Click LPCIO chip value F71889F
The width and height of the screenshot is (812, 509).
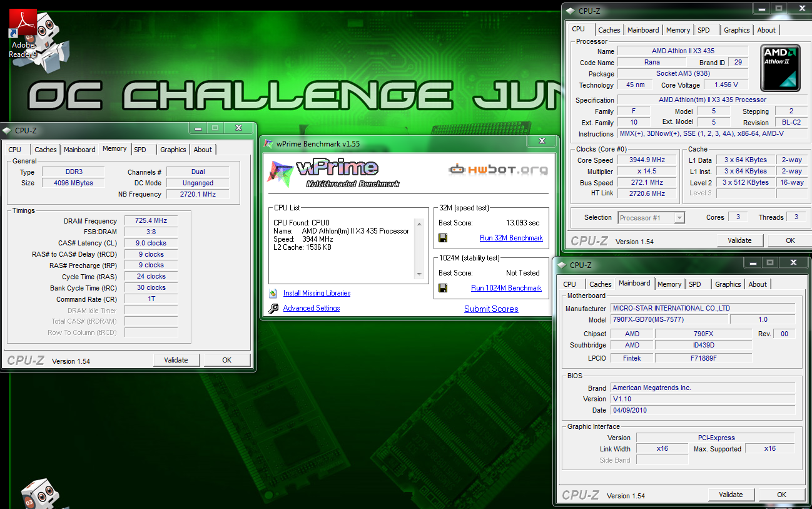(x=704, y=358)
